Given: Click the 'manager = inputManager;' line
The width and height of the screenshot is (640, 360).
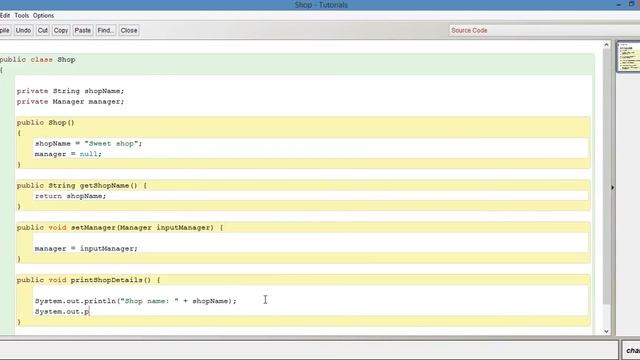Looking at the screenshot, I should point(86,249).
